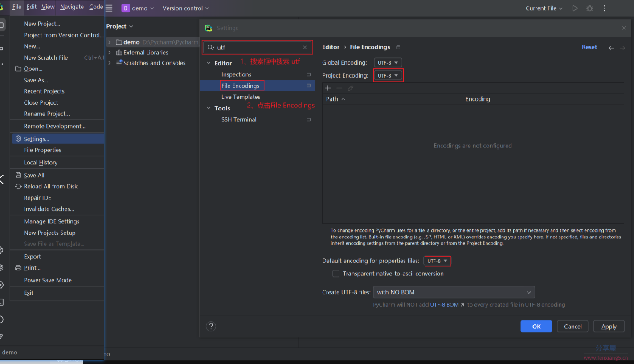Click the icon after File Encodings breadcrumb
Image resolution: width=634 pixels, height=364 pixels.
pos(398,47)
